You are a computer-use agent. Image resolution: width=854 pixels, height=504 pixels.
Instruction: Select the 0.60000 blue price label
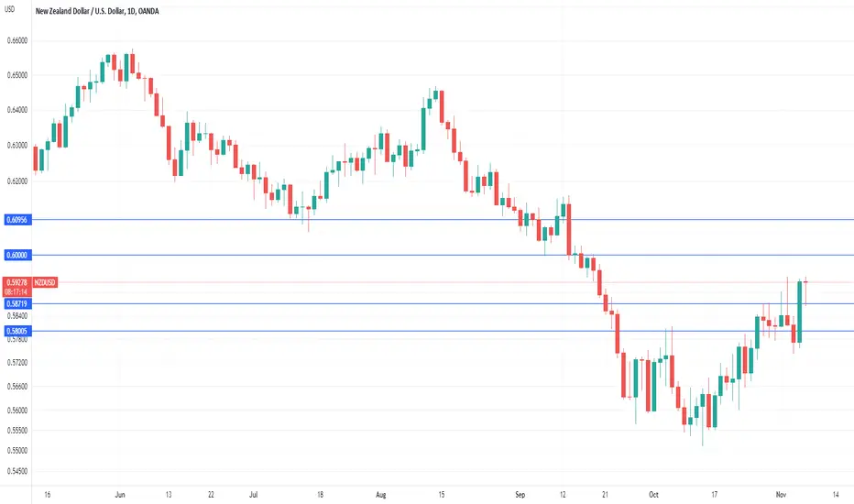(x=17, y=255)
